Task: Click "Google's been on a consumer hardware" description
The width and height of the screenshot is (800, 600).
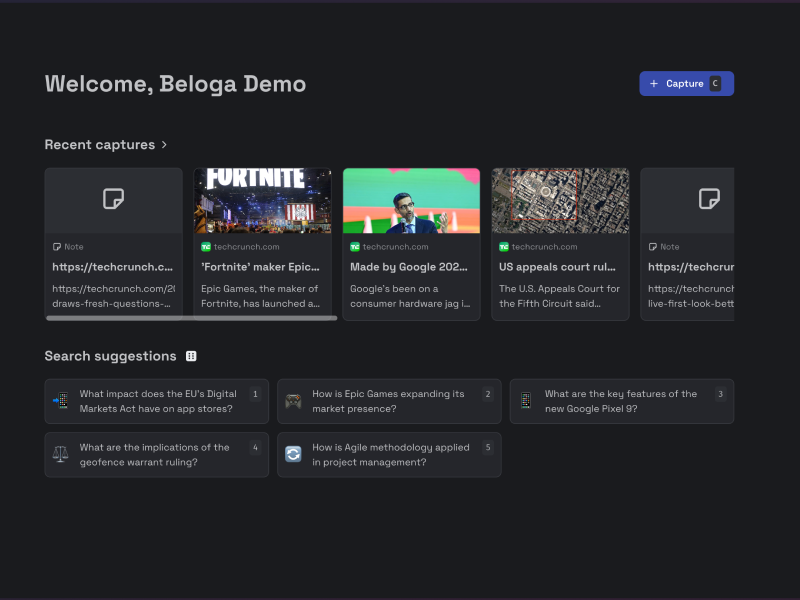Action: click(x=410, y=296)
